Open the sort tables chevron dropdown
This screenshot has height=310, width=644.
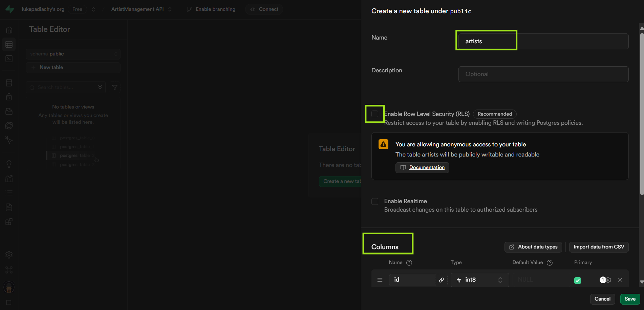click(x=100, y=87)
